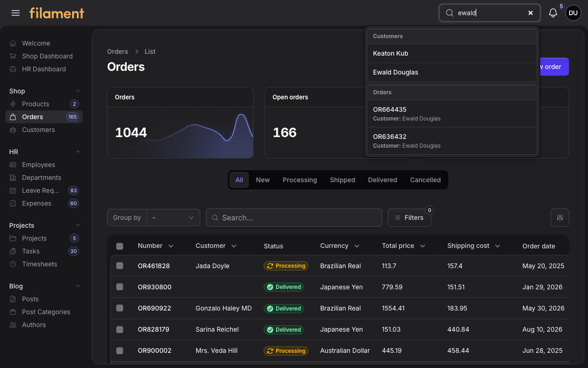Collapse the Blog sidebar group
This screenshot has height=368, width=588.
click(78, 286)
